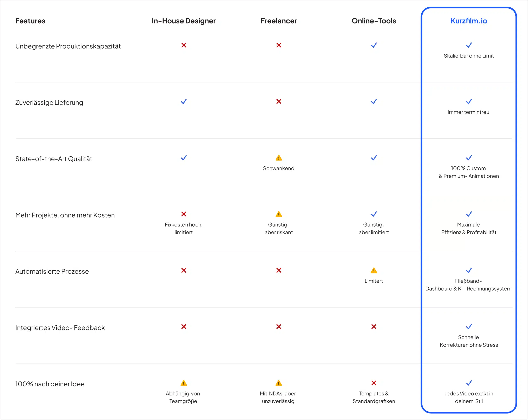
Task: Click the text '100% Custom & Premium-Animationen'
Action: coord(469,172)
